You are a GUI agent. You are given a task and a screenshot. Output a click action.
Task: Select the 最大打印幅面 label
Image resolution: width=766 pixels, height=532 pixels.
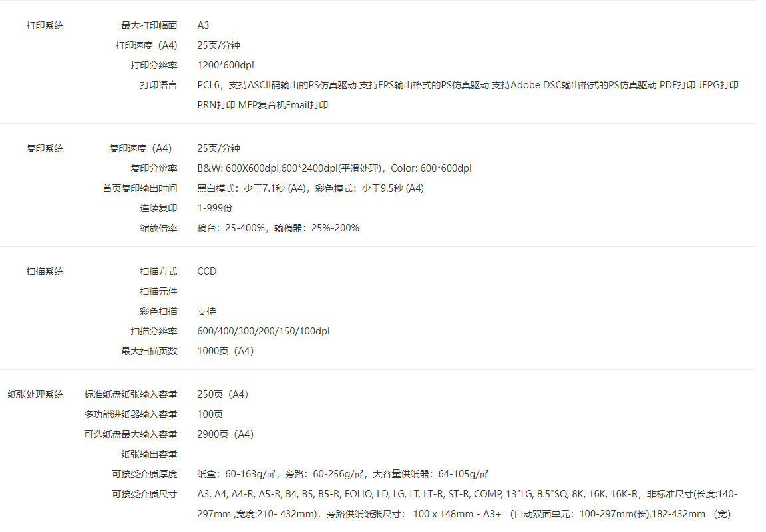[149, 25]
